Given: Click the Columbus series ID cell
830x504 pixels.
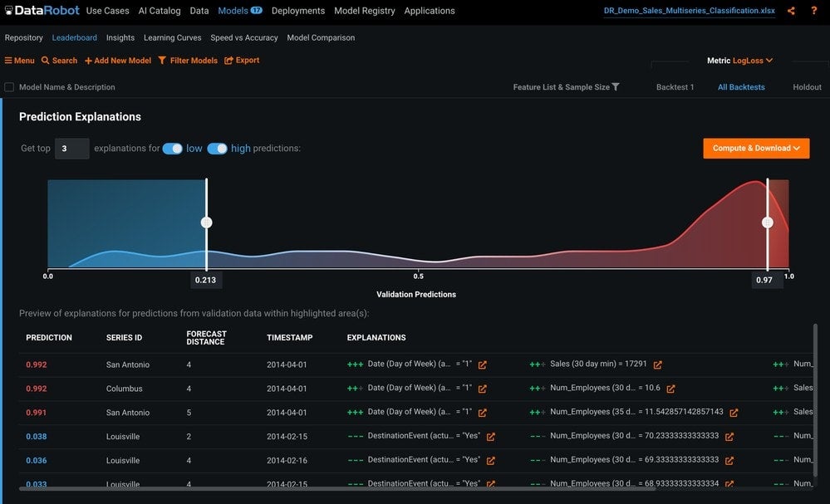Looking at the screenshot, I should (125, 389).
